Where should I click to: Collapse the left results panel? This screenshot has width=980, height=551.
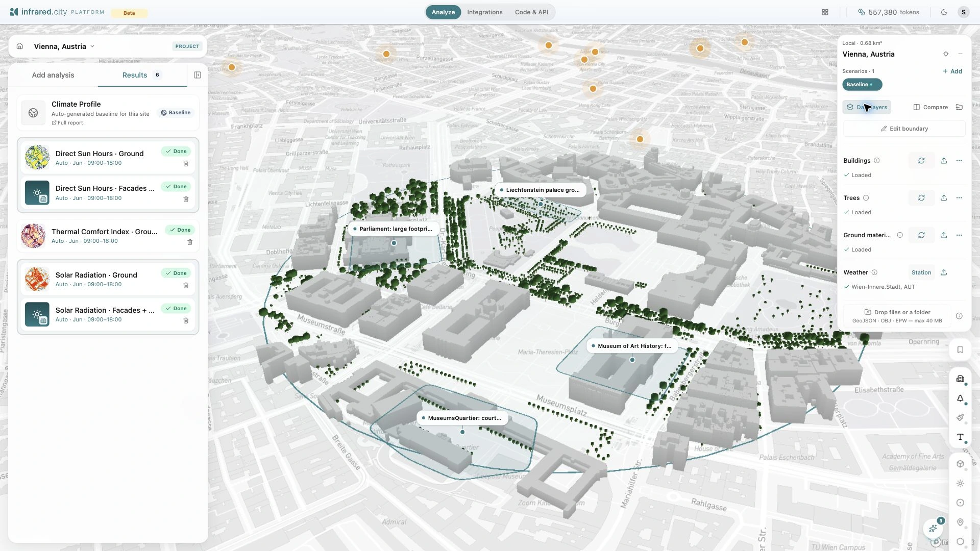pyautogui.click(x=198, y=75)
